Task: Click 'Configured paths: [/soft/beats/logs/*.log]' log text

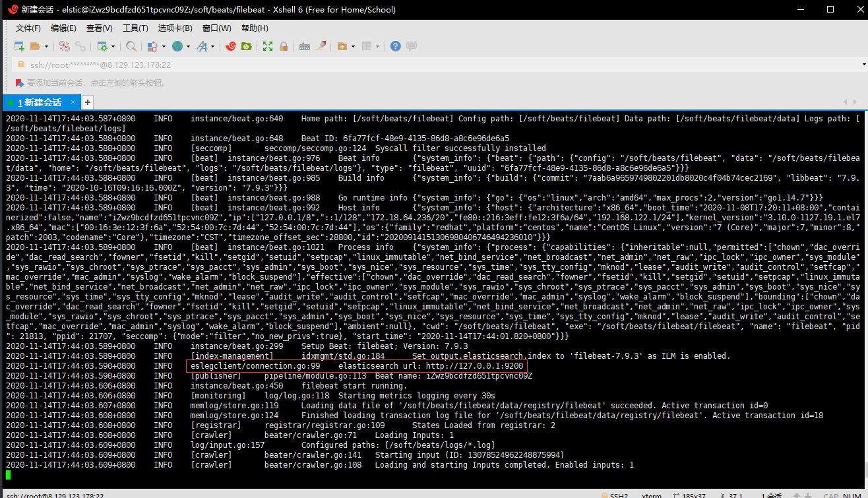Action: 398,445
